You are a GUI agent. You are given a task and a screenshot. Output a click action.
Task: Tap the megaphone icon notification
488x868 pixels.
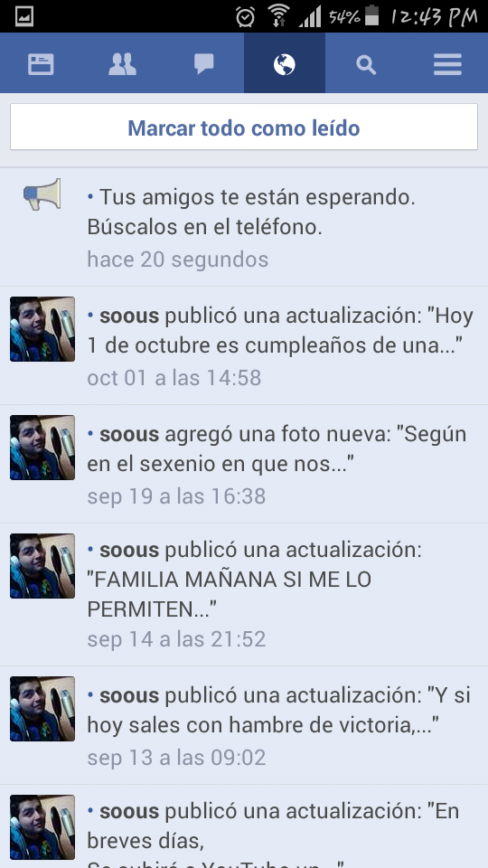(42, 193)
